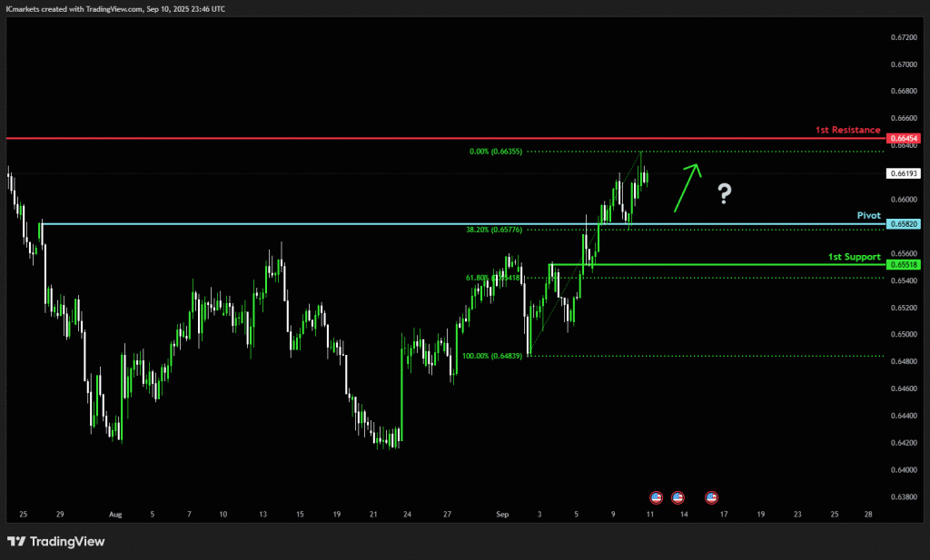This screenshot has width=930, height=560.
Task: Click the 61.80% Fibonacci level label
Action: (x=493, y=278)
